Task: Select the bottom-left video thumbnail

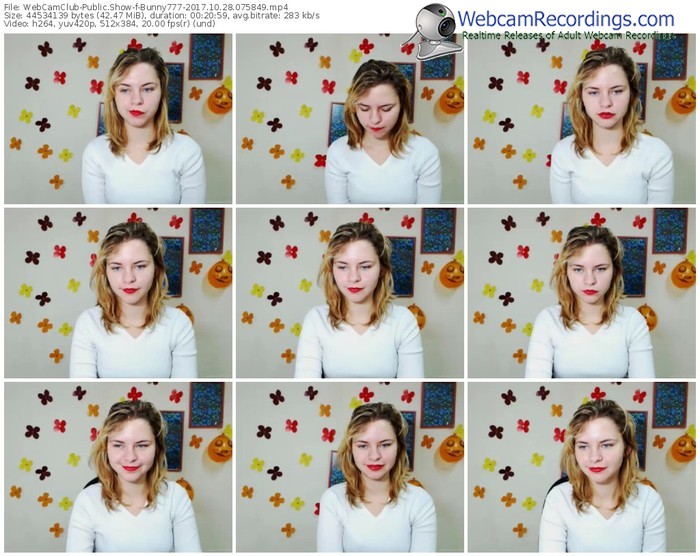Action: [x=117, y=467]
